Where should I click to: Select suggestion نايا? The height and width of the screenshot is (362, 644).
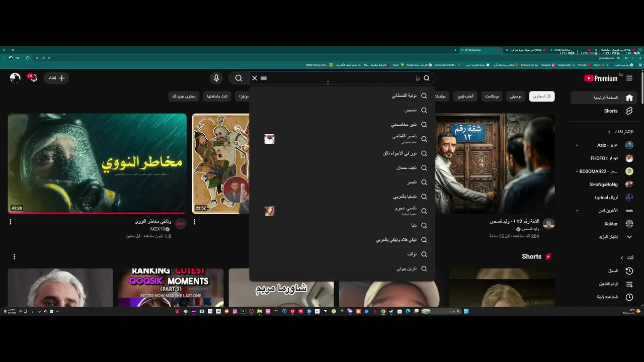tap(342, 225)
